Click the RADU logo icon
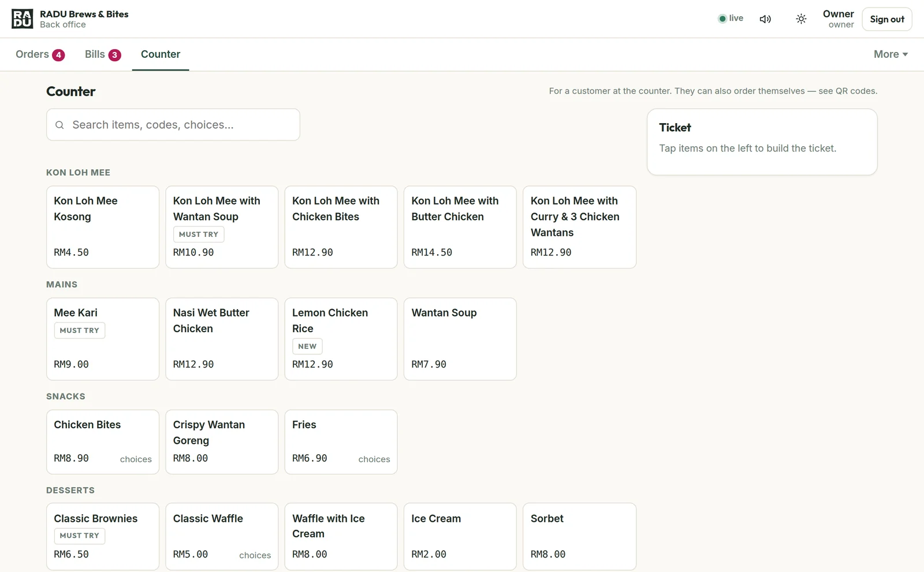924x572 pixels. 23,19
